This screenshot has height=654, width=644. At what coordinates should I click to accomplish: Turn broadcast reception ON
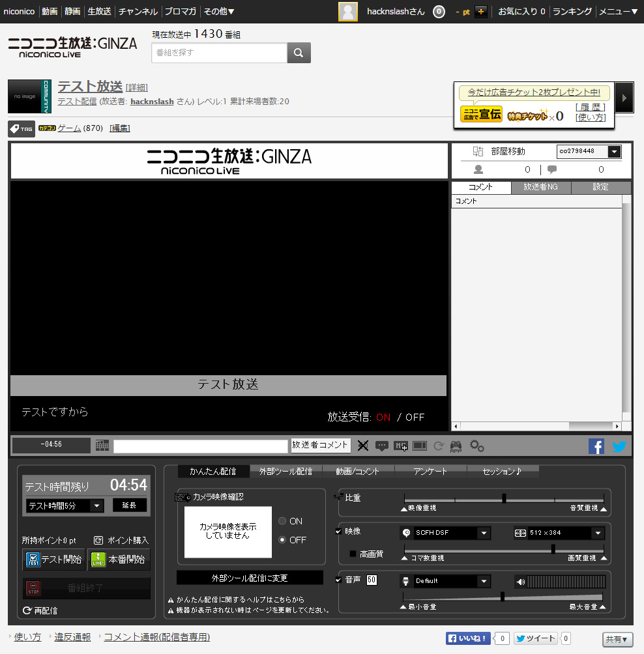pyautogui.click(x=383, y=417)
